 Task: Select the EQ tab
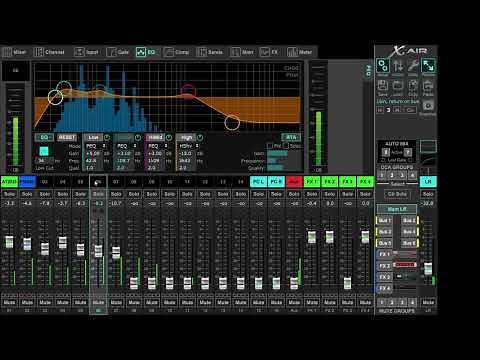146,52
